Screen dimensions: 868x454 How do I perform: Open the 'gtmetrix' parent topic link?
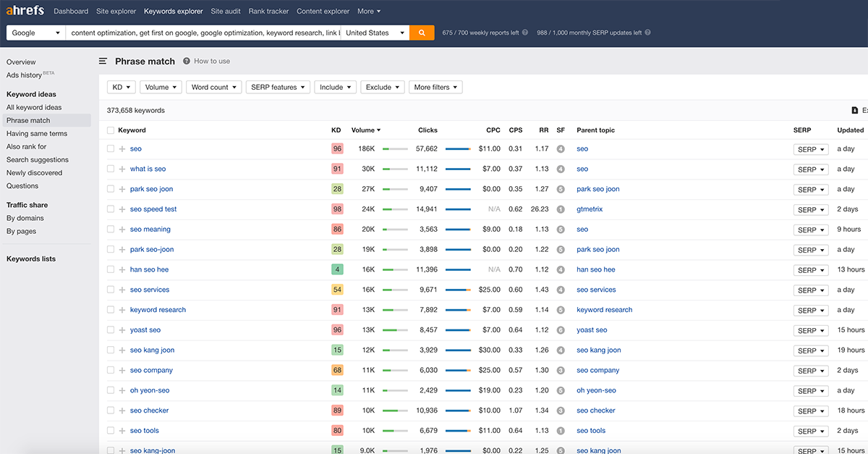[x=590, y=209]
